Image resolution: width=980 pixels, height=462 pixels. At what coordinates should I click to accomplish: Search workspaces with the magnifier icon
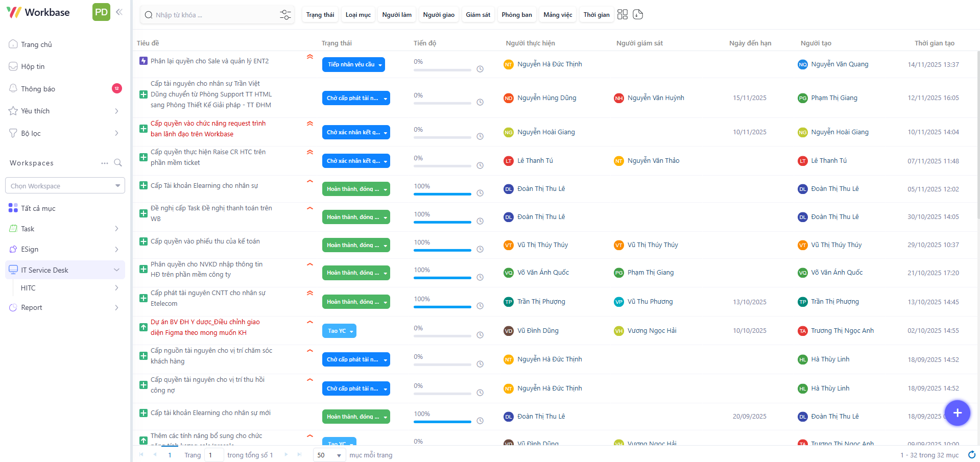click(118, 163)
